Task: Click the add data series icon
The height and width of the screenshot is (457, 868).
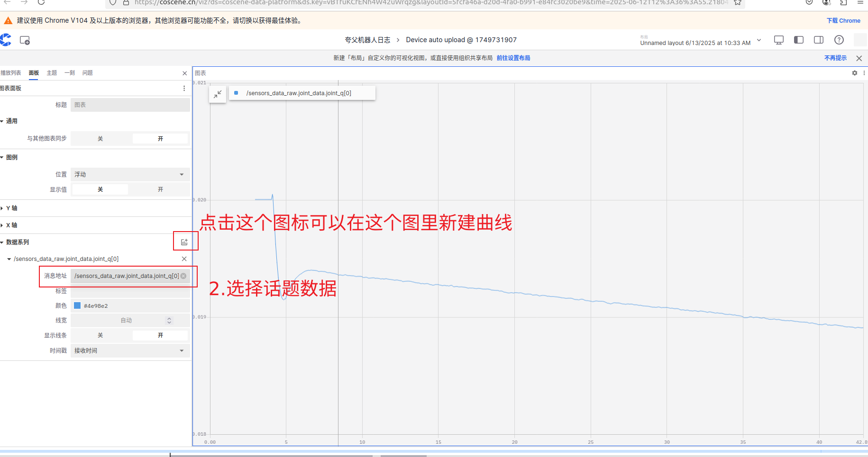Action: click(x=184, y=242)
